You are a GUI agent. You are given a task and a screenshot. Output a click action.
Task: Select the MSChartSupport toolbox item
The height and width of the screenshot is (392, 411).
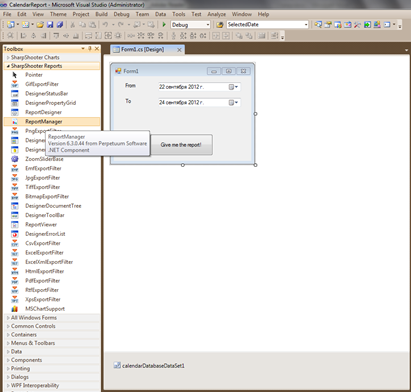(x=52, y=309)
